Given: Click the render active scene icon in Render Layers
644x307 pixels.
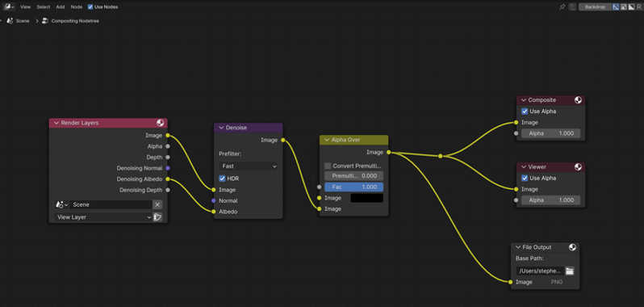Looking at the screenshot, I should 157,217.
